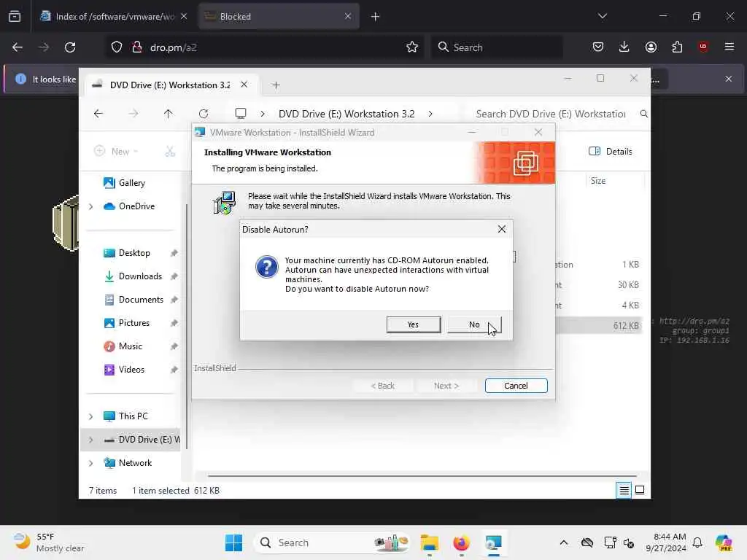Open the Downloads quick access folder

pyautogui.click(x=140, y=276)
